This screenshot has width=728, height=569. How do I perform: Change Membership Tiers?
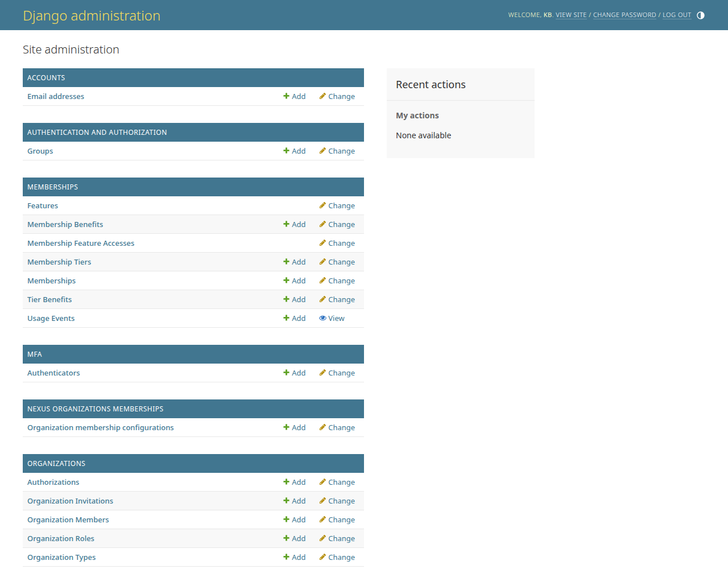337,262
